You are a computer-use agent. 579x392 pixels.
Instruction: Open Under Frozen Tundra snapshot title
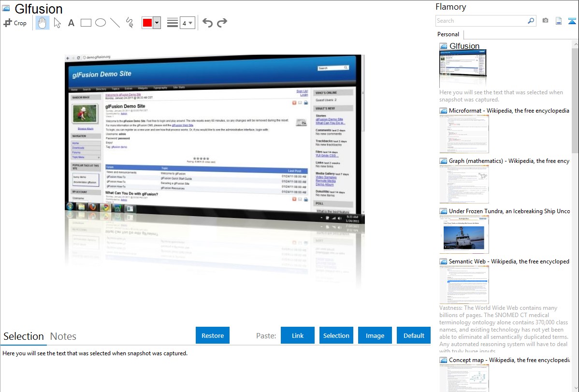(509, 211)
